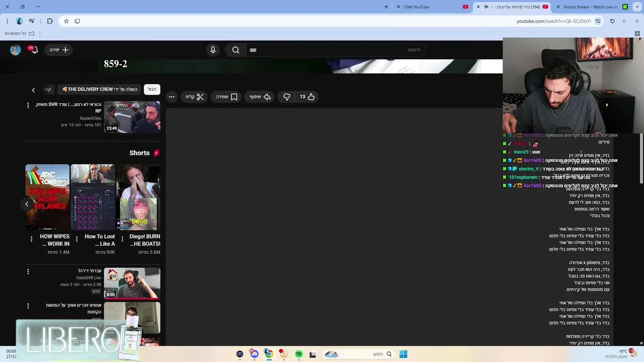This screenshot has width=644, height=362.
Task: Open options for the SVR RP video
Action: click(28, 105)
